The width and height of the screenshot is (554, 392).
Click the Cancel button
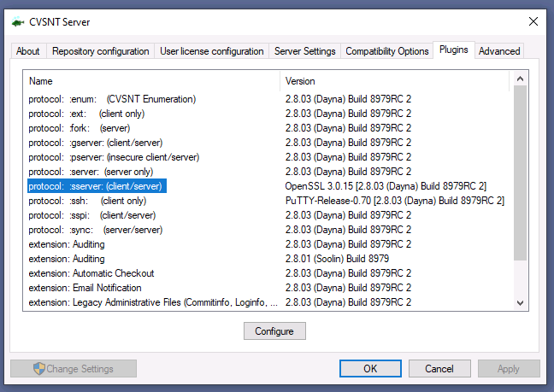pos(439,369)
